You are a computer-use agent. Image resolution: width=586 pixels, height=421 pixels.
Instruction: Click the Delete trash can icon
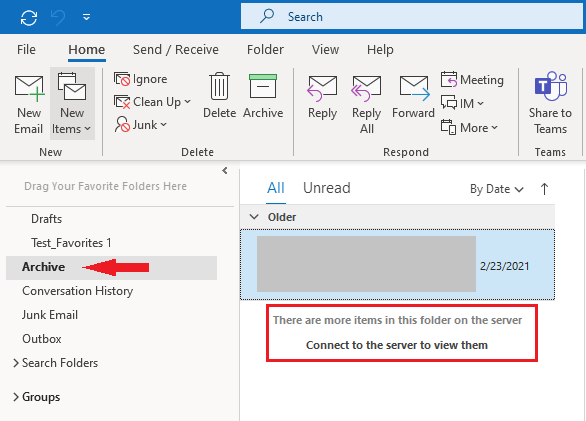pos(219,86)
